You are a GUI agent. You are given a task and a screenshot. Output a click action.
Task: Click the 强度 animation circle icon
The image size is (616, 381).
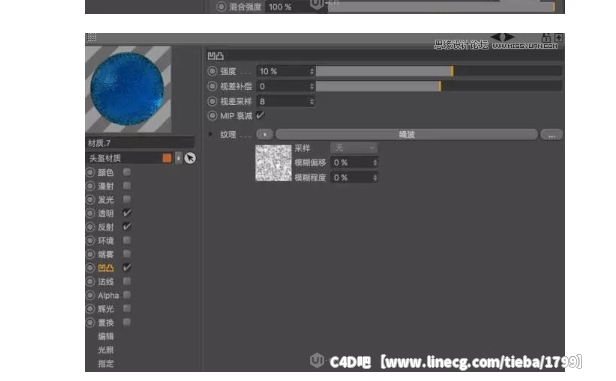[x=212, y=71]
